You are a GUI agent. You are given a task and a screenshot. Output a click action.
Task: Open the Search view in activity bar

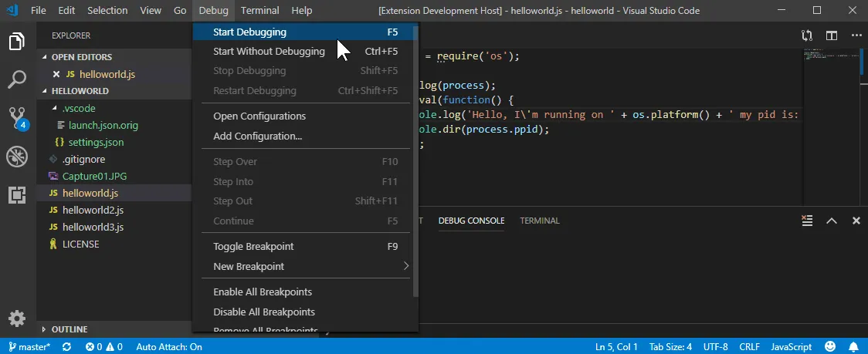(x=17, y=79)
